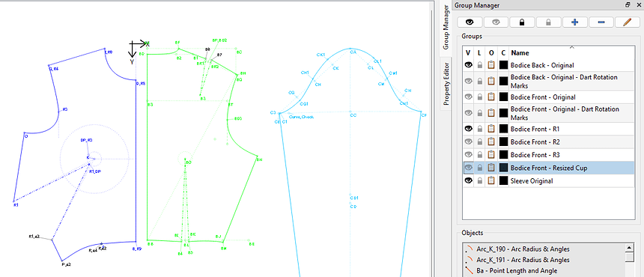Click the Objects list scroll up arrow
The height and width of the screenshot is (277, 644).
629,247
